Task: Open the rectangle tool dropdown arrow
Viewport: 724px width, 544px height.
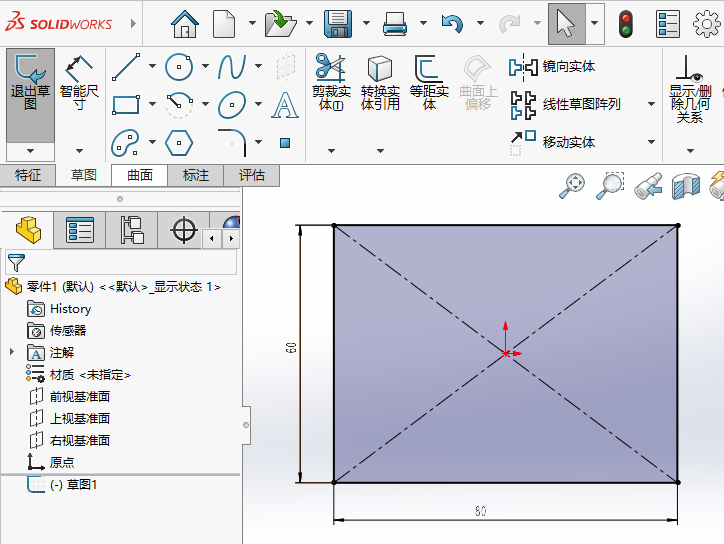Action: point(152,105)
